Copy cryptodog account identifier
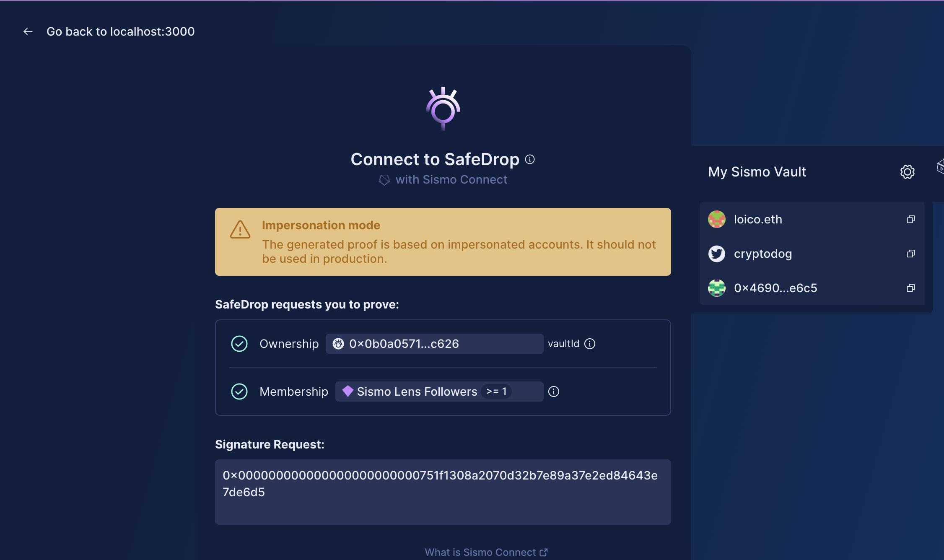 [910, 254]
